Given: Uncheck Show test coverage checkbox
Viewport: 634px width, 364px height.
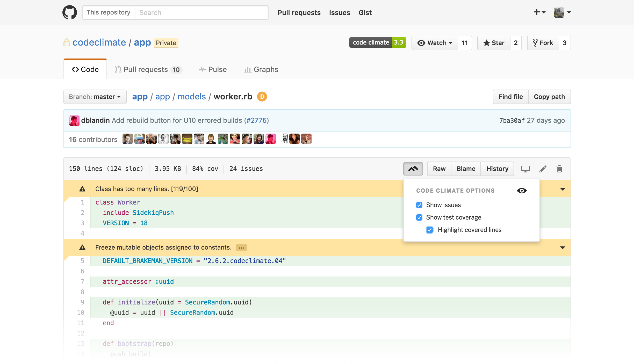Looking at the screenshot, I should [419, 217].
